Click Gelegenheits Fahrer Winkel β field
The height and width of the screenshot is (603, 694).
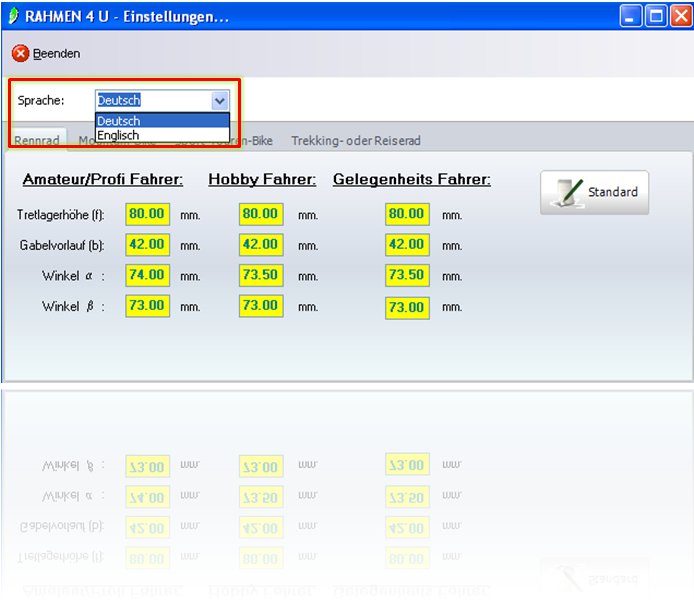click(407, 307)
